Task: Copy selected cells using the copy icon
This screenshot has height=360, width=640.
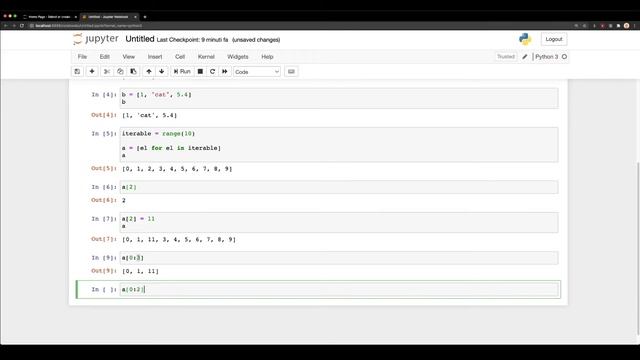Action: point(120,71)
